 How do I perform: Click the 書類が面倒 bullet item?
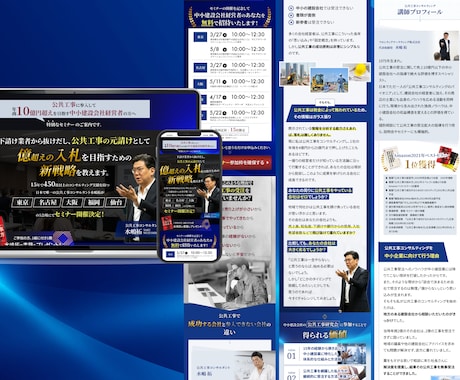[x=302, y=15]
